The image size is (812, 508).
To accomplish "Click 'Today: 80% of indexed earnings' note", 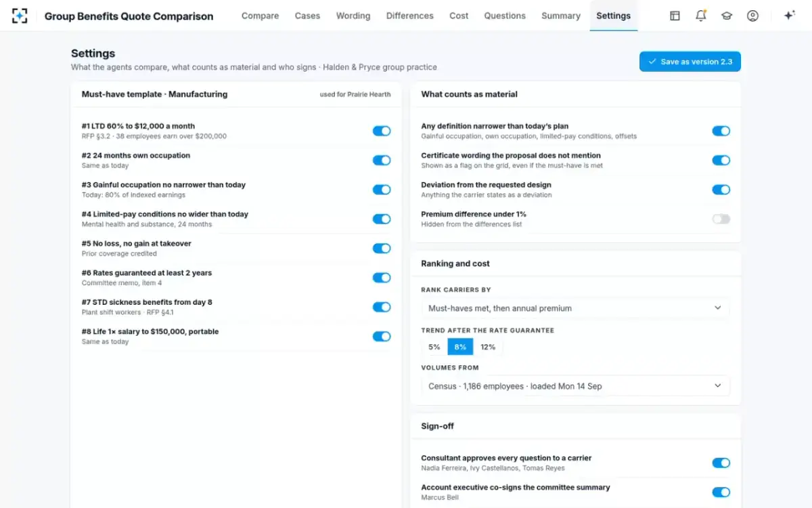I will tap(133, 195).
